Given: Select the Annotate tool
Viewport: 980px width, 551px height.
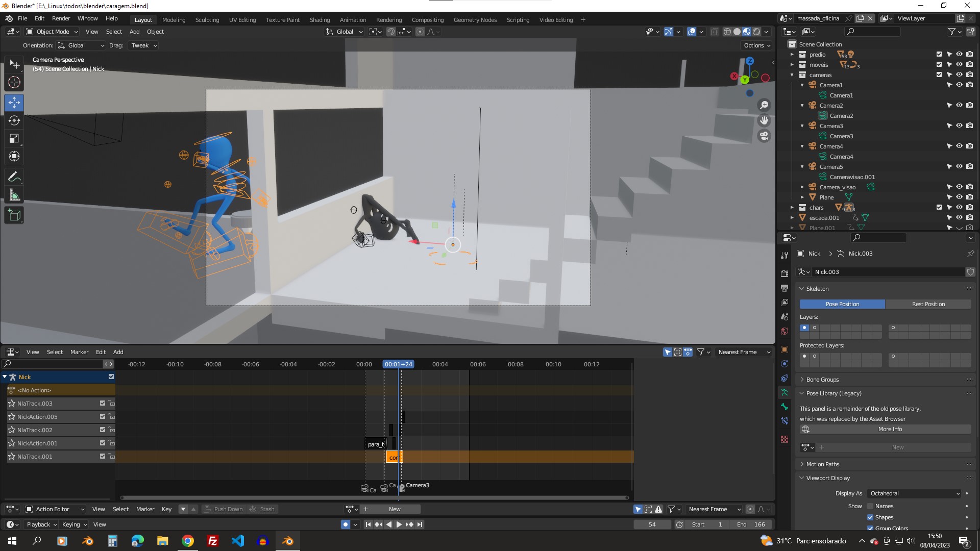Looking at the screenshot, I should click(x=14, y=177).
